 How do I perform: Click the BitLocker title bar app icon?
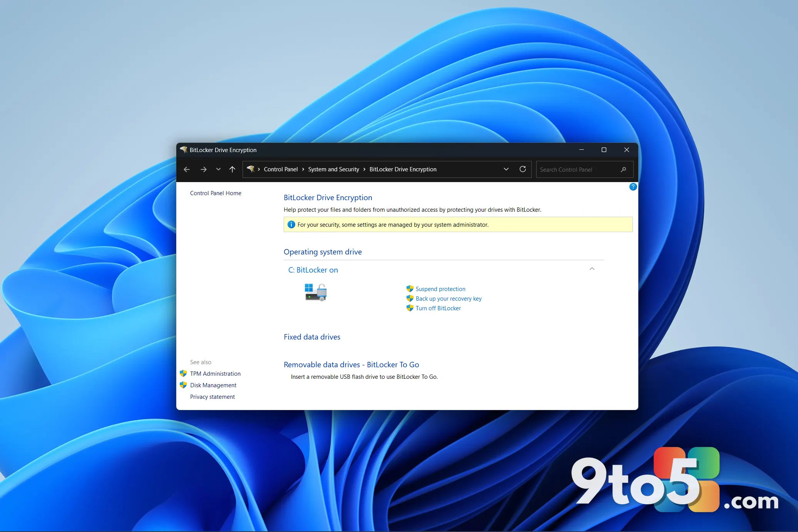point(184,150)
